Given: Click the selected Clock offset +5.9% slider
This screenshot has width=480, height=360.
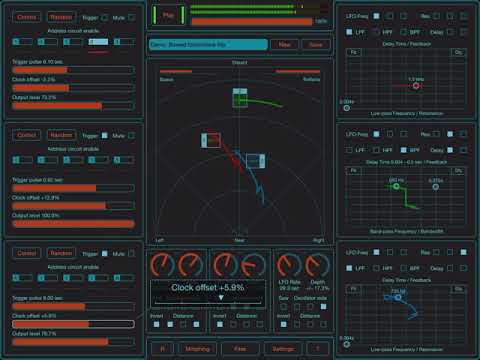Looking at the screenshot, I should [x=73, y=324].
